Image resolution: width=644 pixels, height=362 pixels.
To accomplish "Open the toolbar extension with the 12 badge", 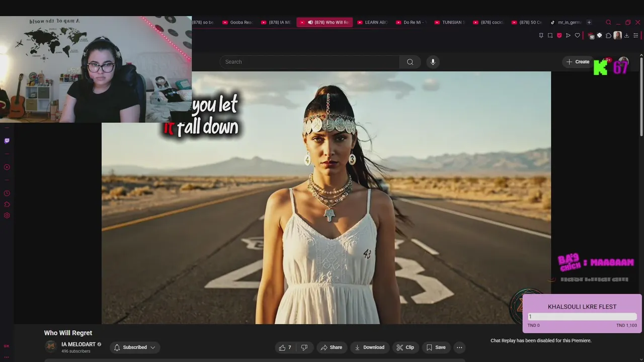I will point(591,36).
